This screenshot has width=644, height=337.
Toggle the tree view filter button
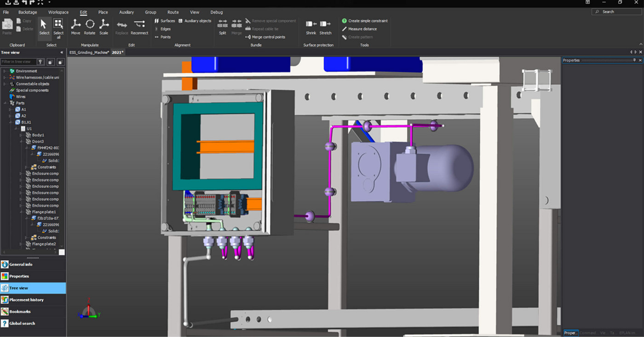click(x=40, y=62)
